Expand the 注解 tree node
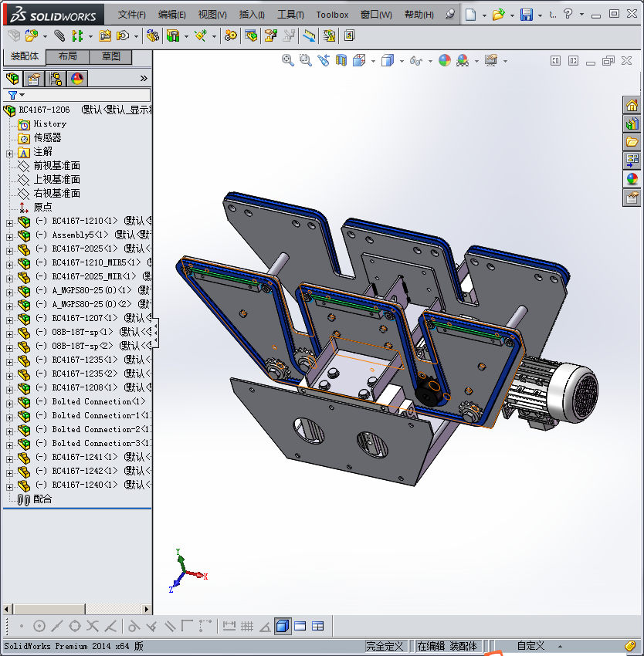The height and width of the screenshot is (656, 644). click(x=9, y=154)
